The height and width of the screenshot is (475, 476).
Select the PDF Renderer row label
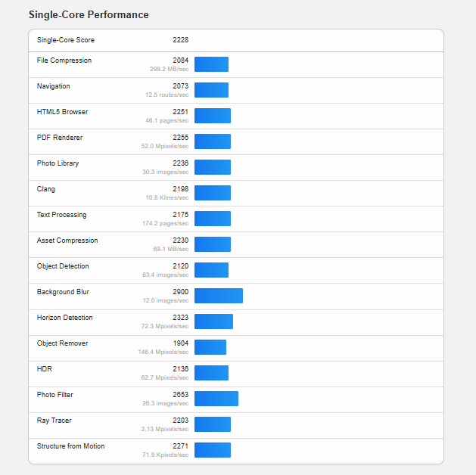pyautogui.click(x=60, y=138)
